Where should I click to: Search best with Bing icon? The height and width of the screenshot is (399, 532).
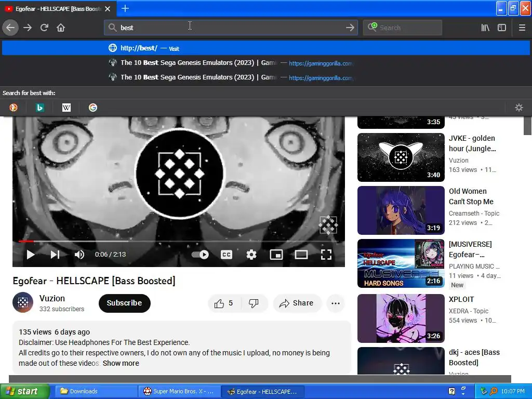pos(39,108)
